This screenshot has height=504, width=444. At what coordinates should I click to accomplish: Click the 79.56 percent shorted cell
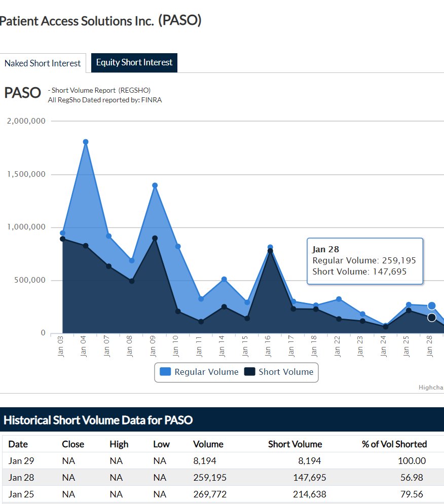coord(412,494)
